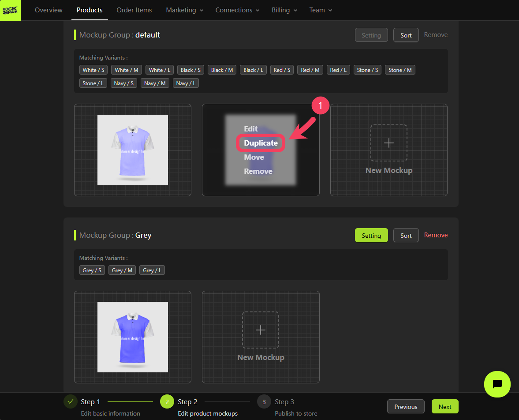Click the plus icon in Grey group New Mockup
This screenshot has height=420, width=519.
click(261, 330)
